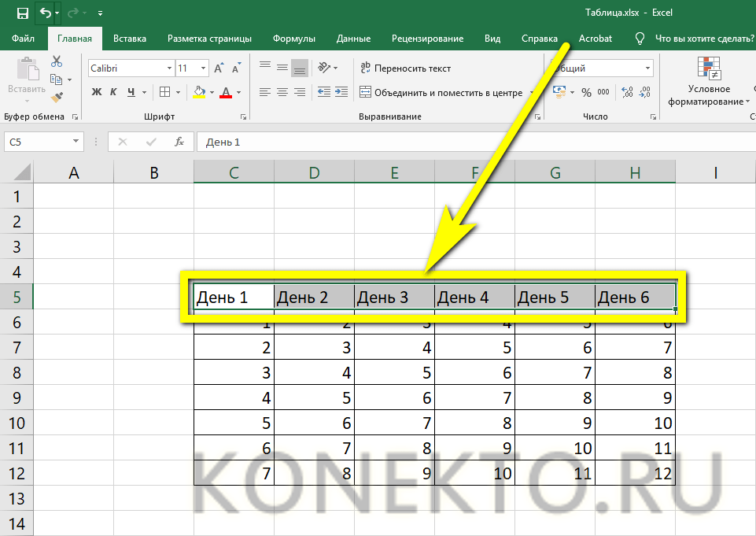The height and width of the screenshot is (536, 756).
Task: Apply the yellow fill color bucket
Action: coord(199,91)
